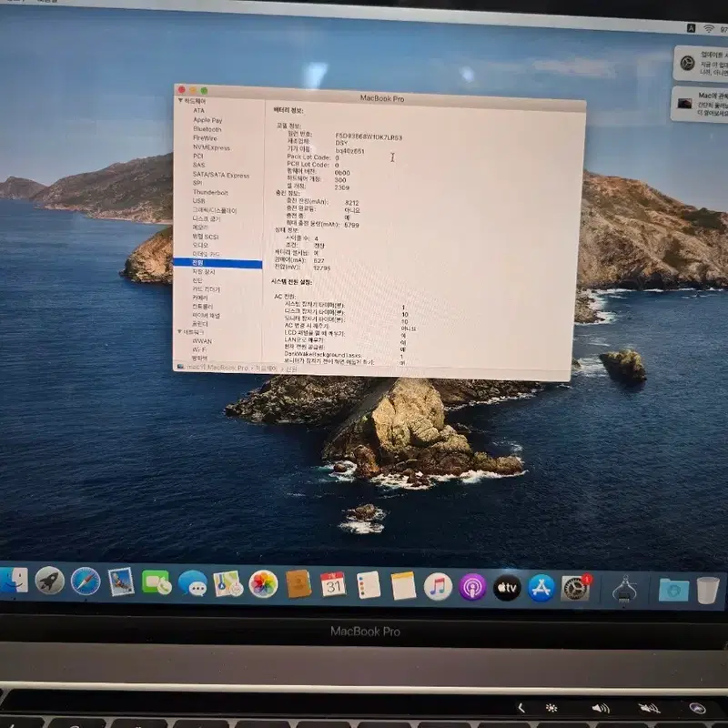Open Contacts book icon in Dock
The image size is (728, 728).
[x=298, y=584]
